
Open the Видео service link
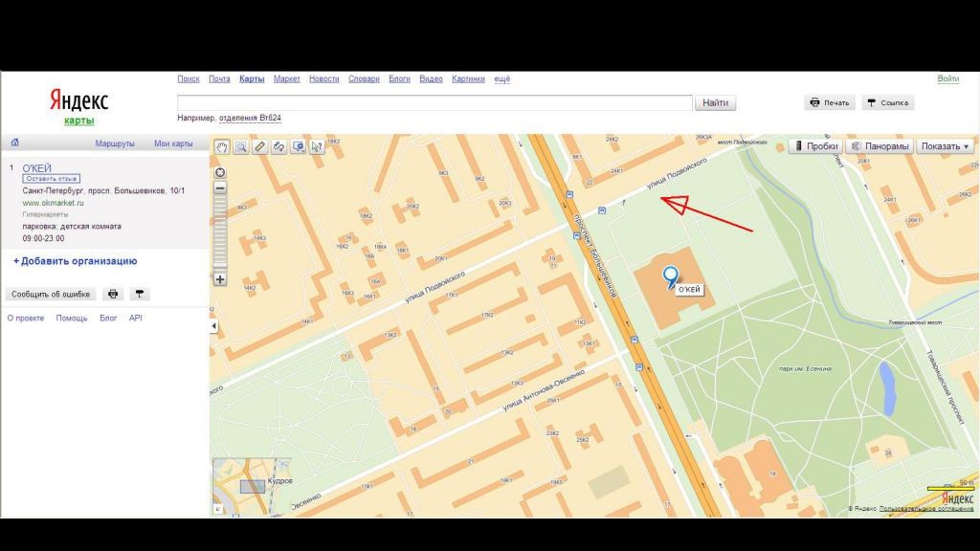coord(431,78)
